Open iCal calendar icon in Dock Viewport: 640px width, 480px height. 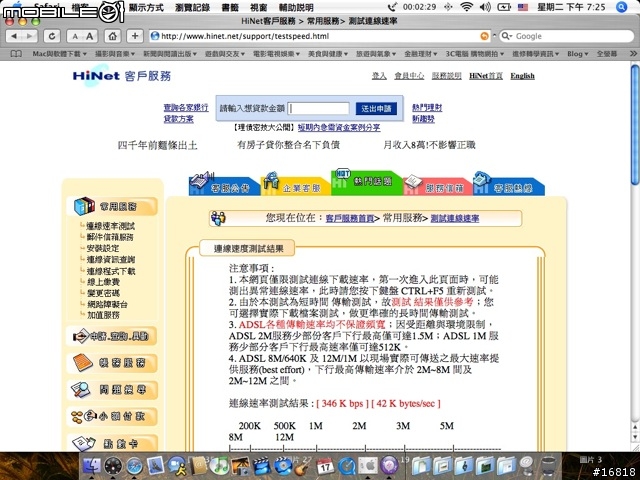[325, 465]
